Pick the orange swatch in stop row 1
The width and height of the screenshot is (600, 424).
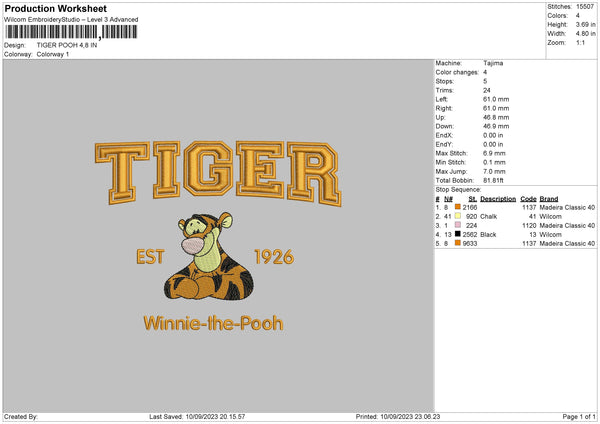point(458,207)
